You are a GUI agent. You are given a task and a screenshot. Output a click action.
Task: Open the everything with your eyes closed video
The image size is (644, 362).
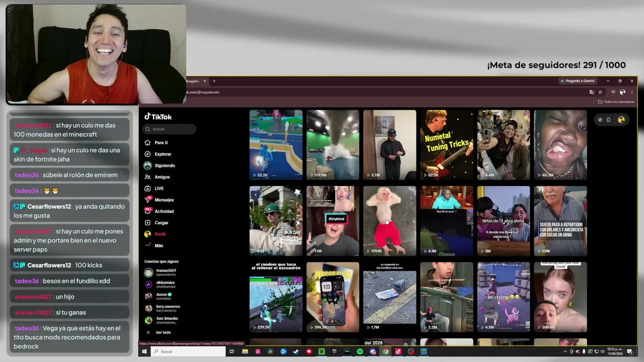(560, 297)
